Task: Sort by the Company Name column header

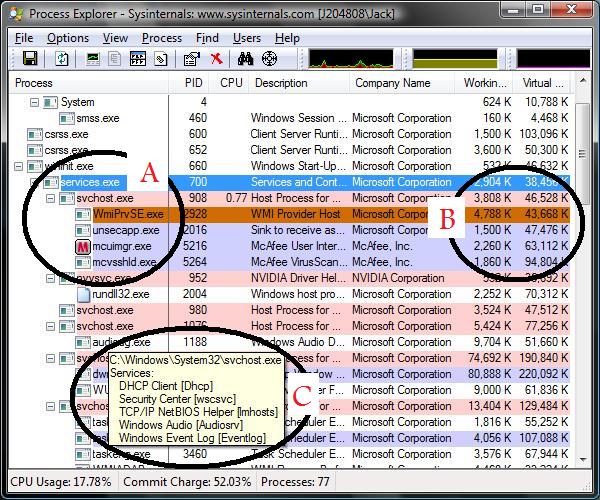Action: click(x=401, y=83)
